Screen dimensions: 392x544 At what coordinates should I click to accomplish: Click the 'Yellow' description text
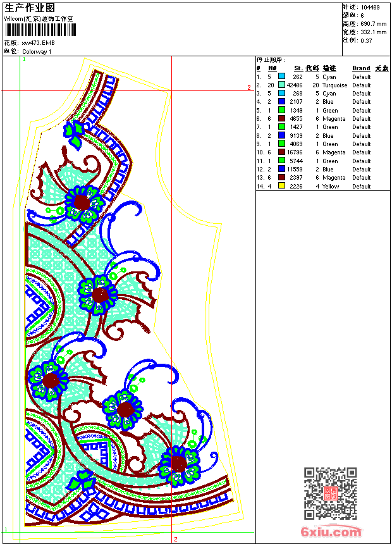pos(331,187)
